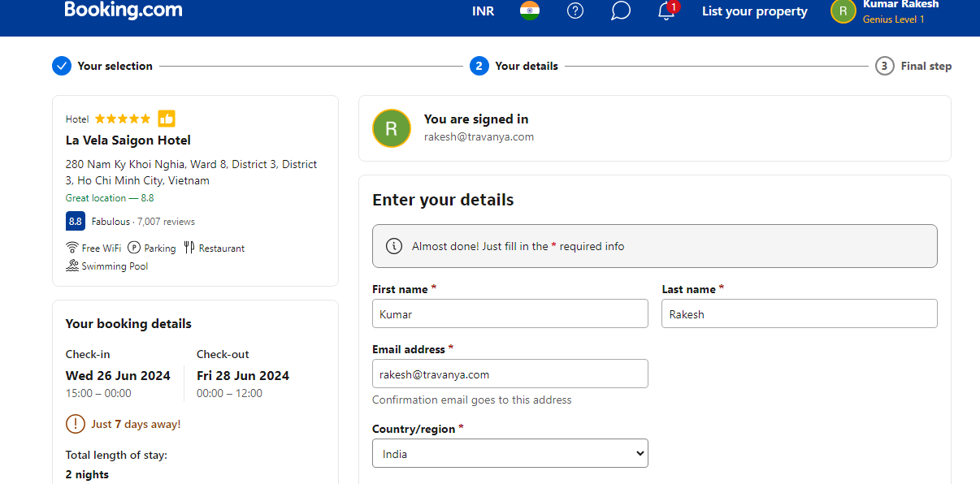
Task: Open the Kumar Rakesh account menu
Action: pyautogui.click(x=886, y=11)
